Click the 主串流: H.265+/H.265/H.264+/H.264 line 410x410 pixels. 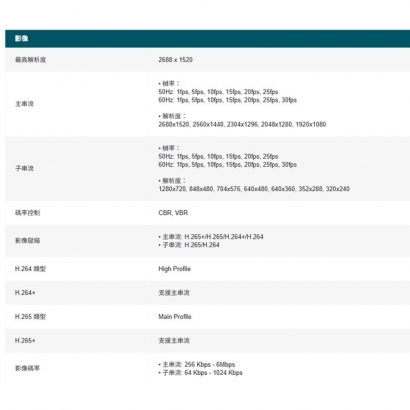[211, 237]
